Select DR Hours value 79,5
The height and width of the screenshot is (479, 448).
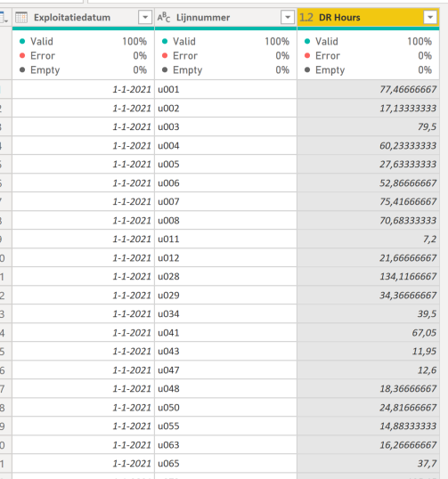point(368,126)
